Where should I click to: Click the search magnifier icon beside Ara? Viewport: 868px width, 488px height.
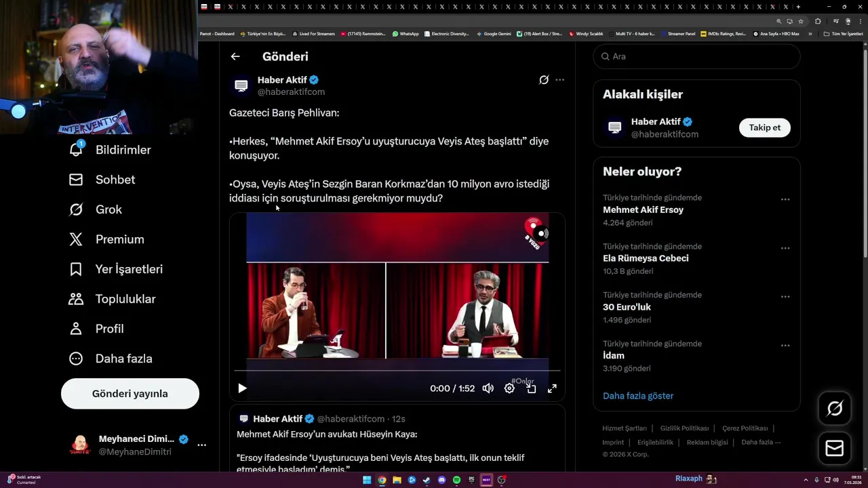point(605,57)
